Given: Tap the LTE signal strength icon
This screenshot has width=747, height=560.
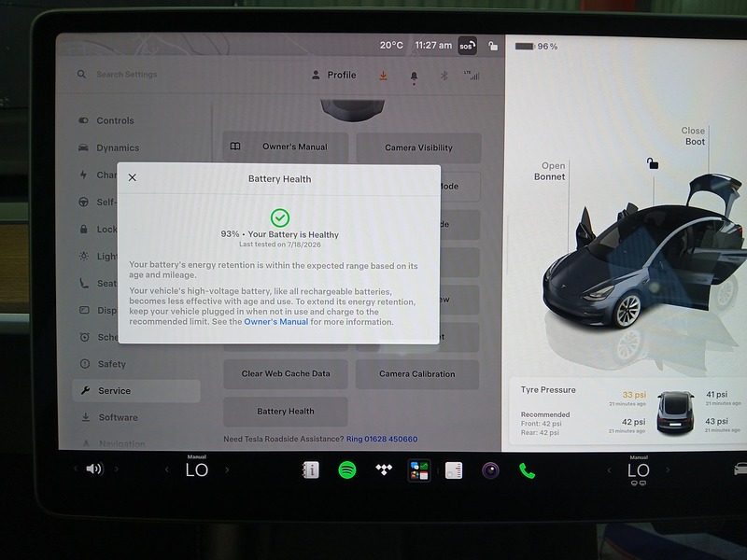Looking at the screenshot, I should tap(472, 76).
